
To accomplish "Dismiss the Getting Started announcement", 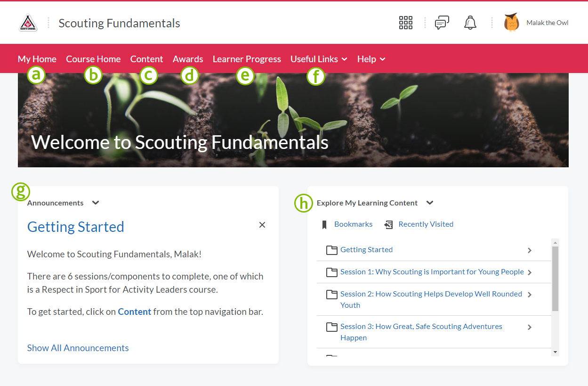I will (262, 225).
